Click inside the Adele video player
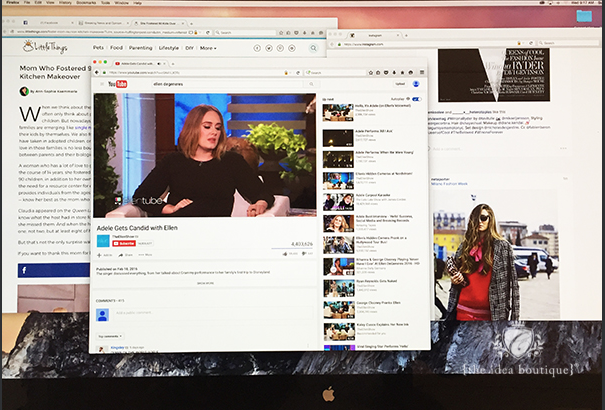The height and width of the screenshot is (410, 605). point(205,155)
